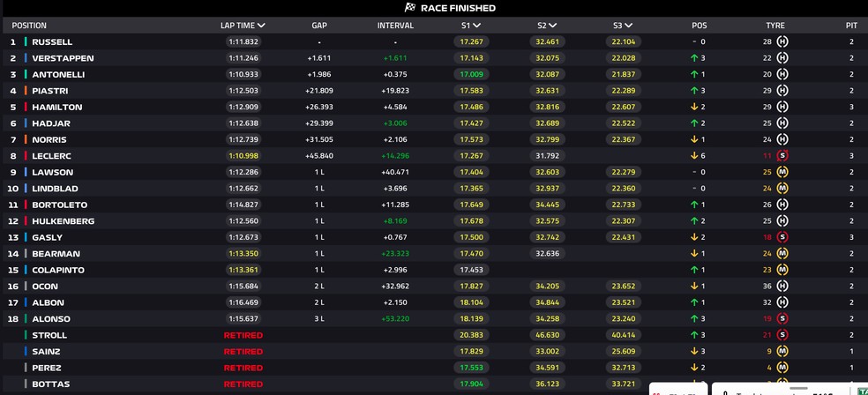The height and width of the screenshot is (395, 868).
Task: Click Perez's medium tyre icon
Action: (x=782, y=368)
